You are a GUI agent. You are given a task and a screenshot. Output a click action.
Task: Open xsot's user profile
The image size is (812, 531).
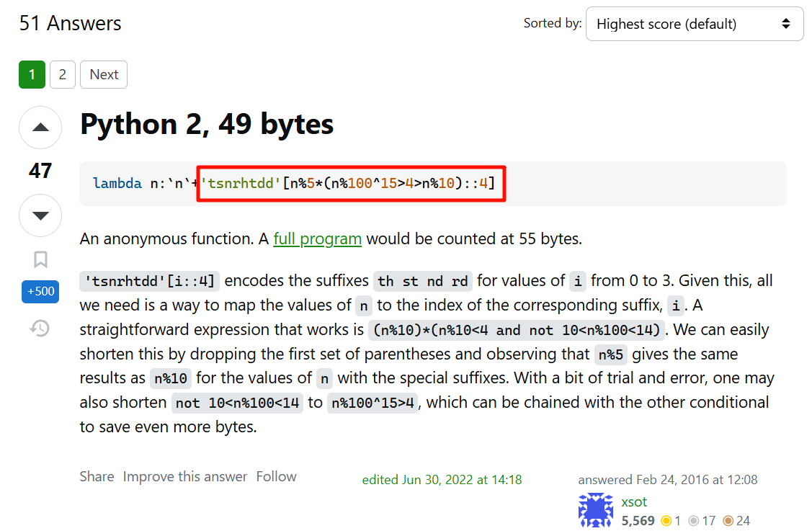coord(634,501)
